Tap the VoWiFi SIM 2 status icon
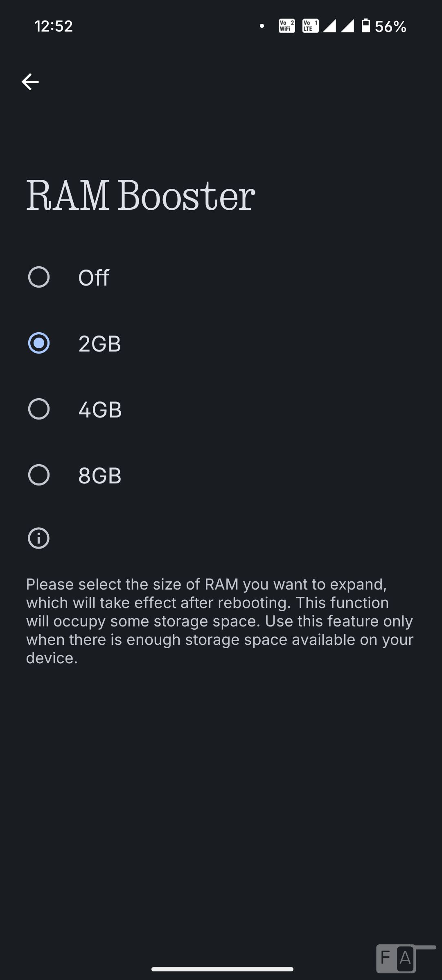The width and height of the screenshot is (442, 980). 286,26
